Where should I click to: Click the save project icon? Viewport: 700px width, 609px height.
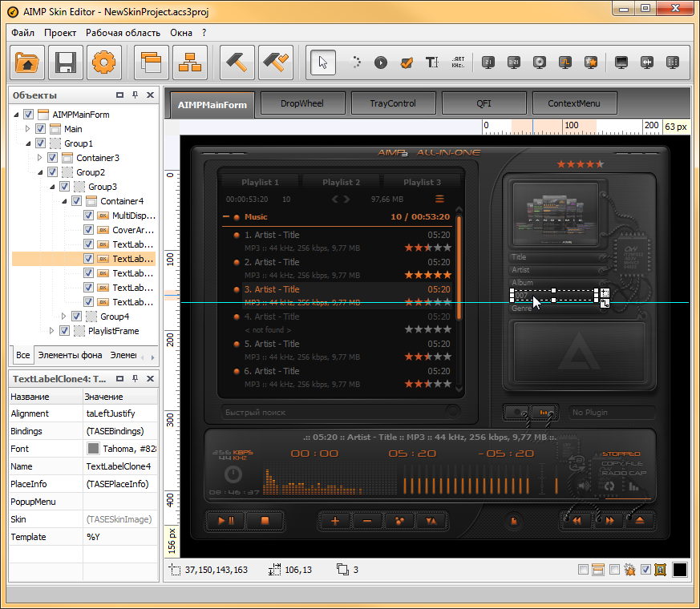(x=65, y=63)
